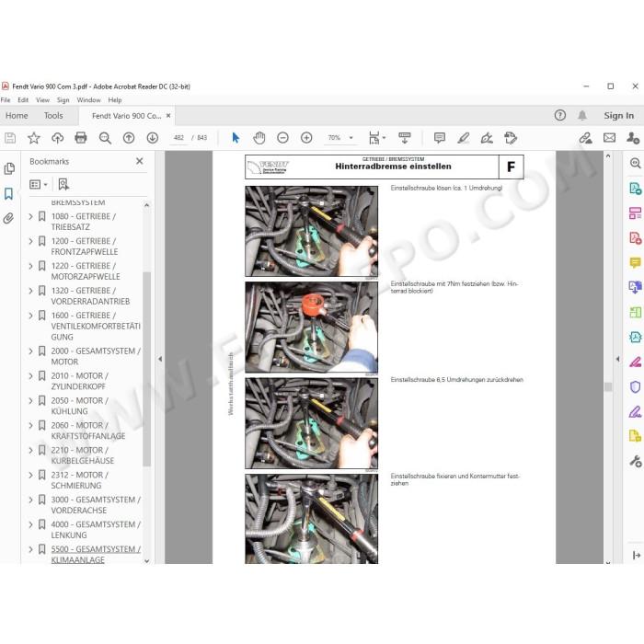Print the document
This screenshot has height=644, width=644.
click(81, 138)
